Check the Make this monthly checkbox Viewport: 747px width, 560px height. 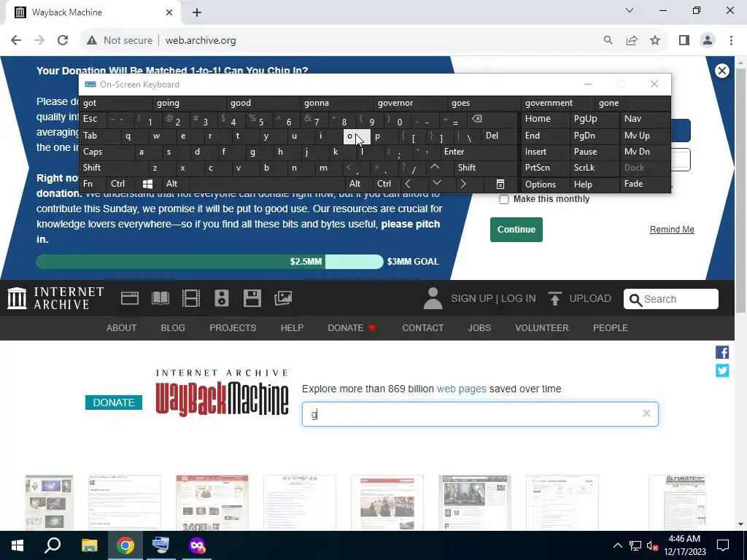pyautogui.click(x=503, y=200)
